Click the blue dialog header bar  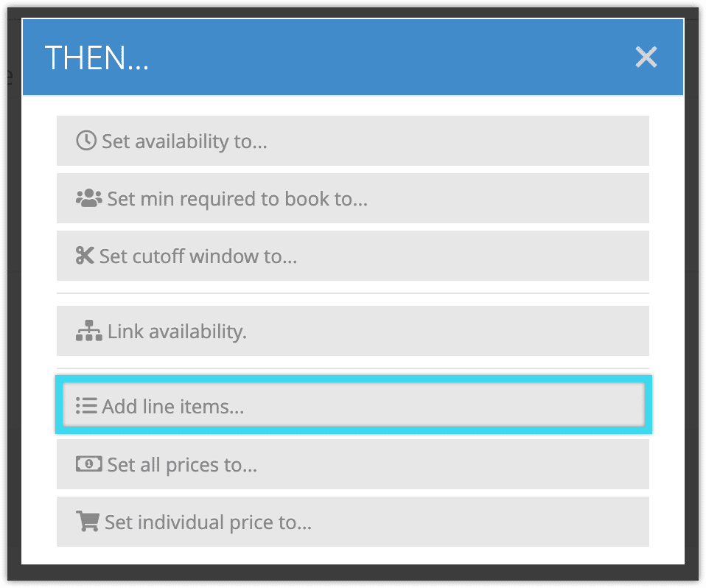(x=352, y=57)
